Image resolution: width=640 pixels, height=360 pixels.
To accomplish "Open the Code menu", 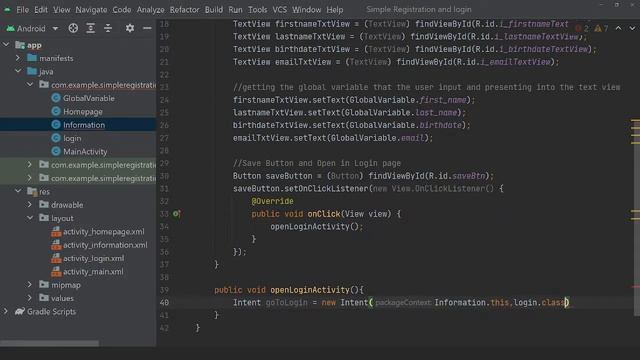I will [x=122, y=9].
